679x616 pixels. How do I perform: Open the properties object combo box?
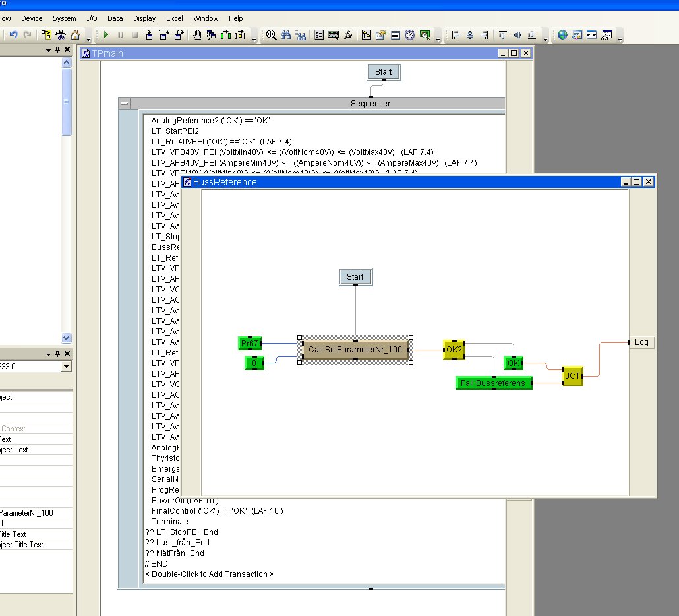[66, 367]
